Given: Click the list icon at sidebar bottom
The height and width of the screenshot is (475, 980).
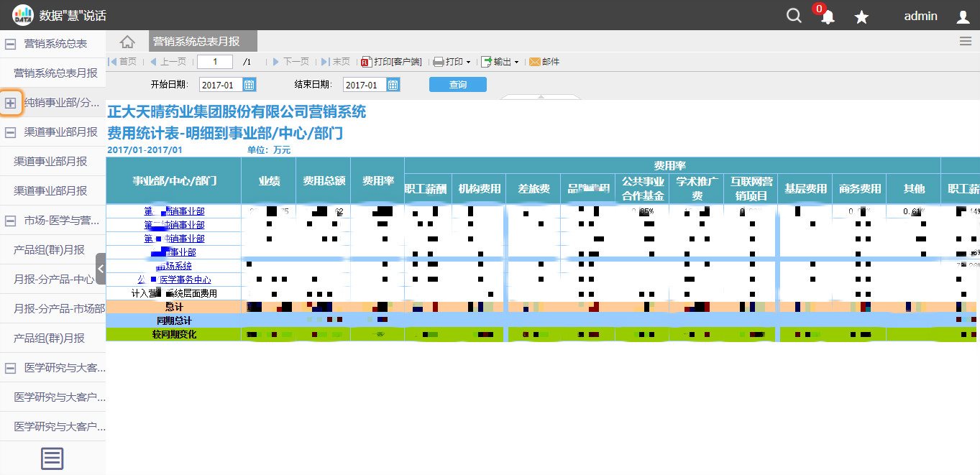Looking at the screenshot, I should coord(52,458).
